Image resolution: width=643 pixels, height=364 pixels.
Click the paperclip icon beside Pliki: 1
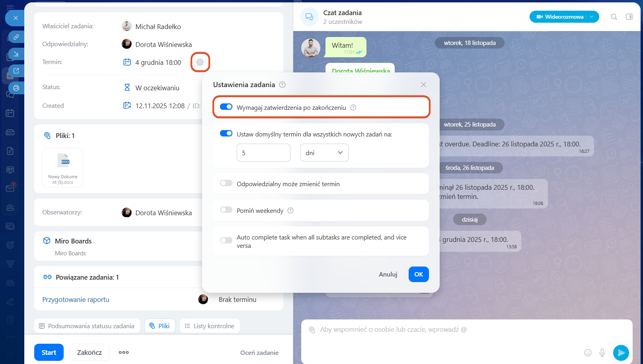tap(47, 136)
